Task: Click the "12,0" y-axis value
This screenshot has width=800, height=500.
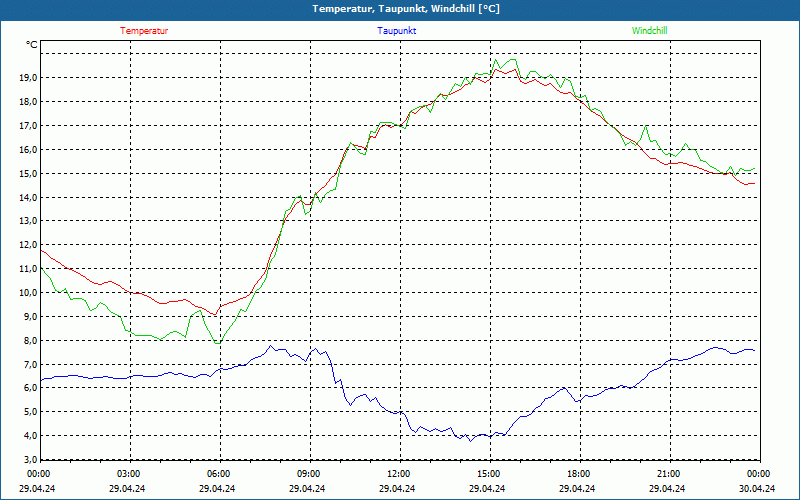Action: coord(28,245)
